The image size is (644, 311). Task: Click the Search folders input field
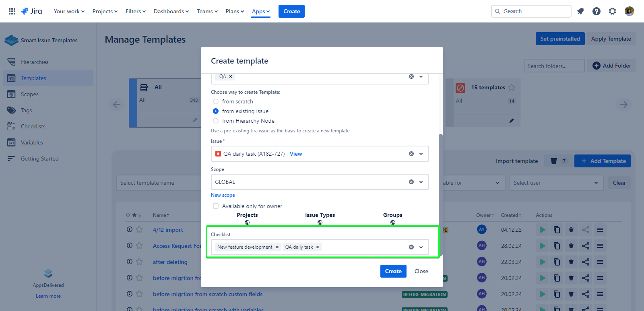[x=554, y=66]
